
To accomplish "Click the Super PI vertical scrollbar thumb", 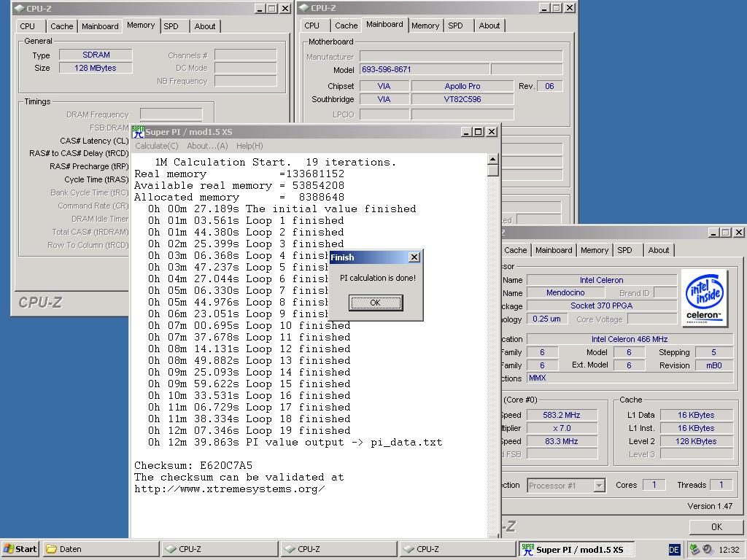I will 493,171.
